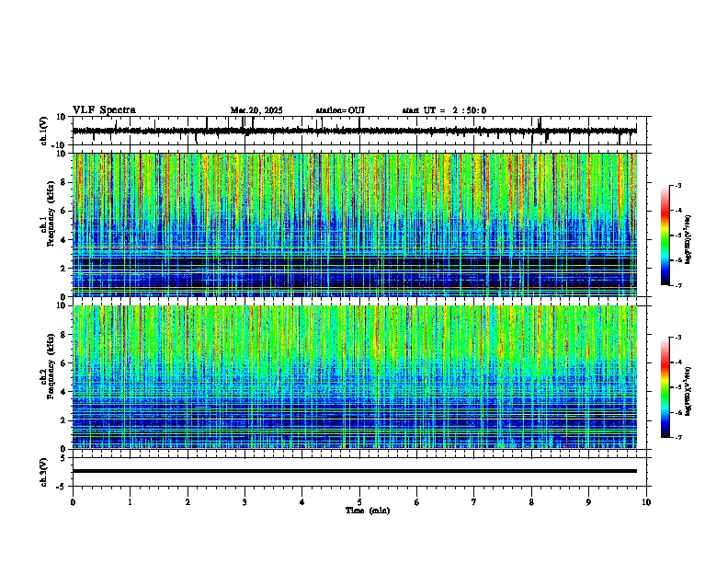The width and height of the screenshot is (728, 563).
Task: Click the time axis tick label "10"
Action: pos(646,502)
